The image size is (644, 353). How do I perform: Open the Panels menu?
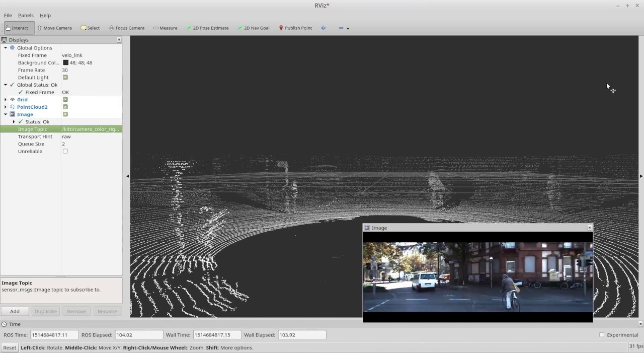click(x=26, y=15)
